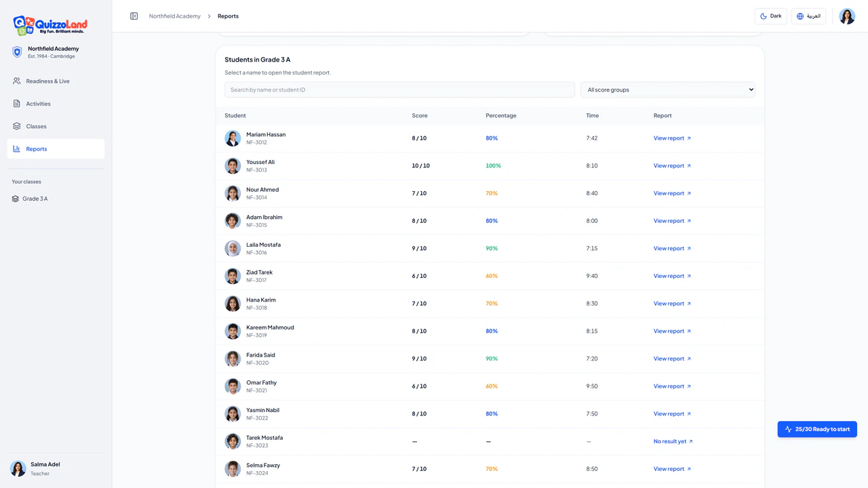Image resolution: width=868 pixels, height=488 pixels.
Task: View report for Selma Fawzy
Action: (x=672, y=469)
